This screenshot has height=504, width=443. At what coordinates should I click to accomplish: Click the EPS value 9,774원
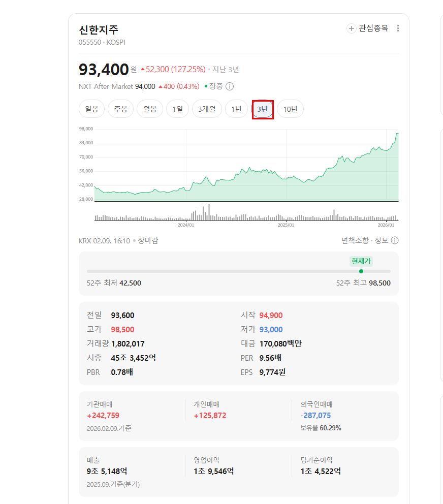point(272,372)
